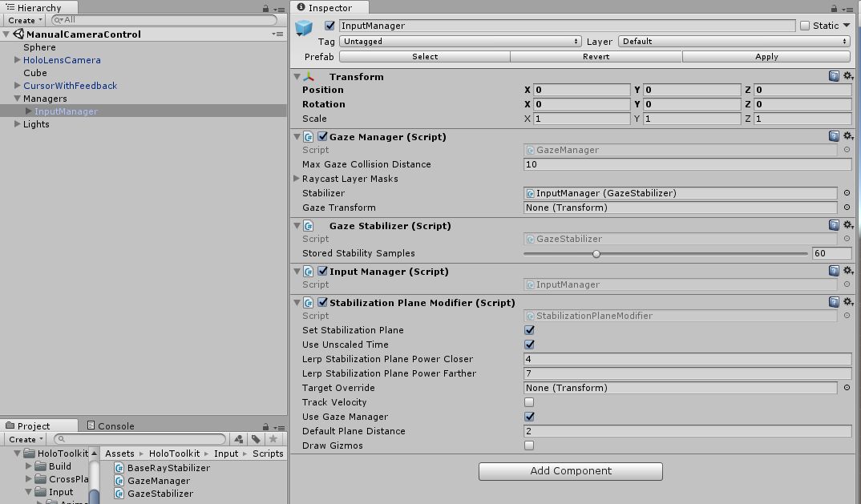Enable the Track Velocity checkbox
This screenshot has width=861, height=504.
(x=529, y=402)
